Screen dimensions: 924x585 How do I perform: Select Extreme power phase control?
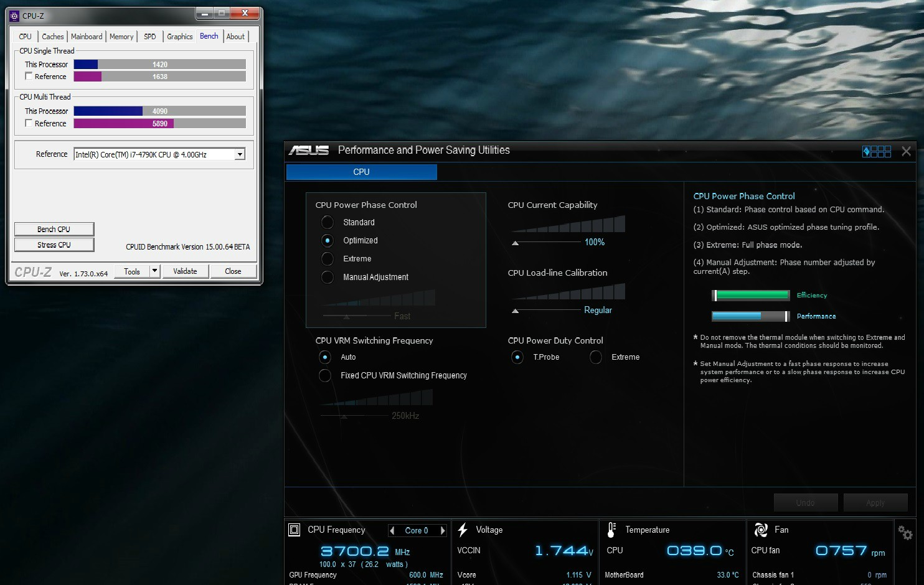[328, 258]
